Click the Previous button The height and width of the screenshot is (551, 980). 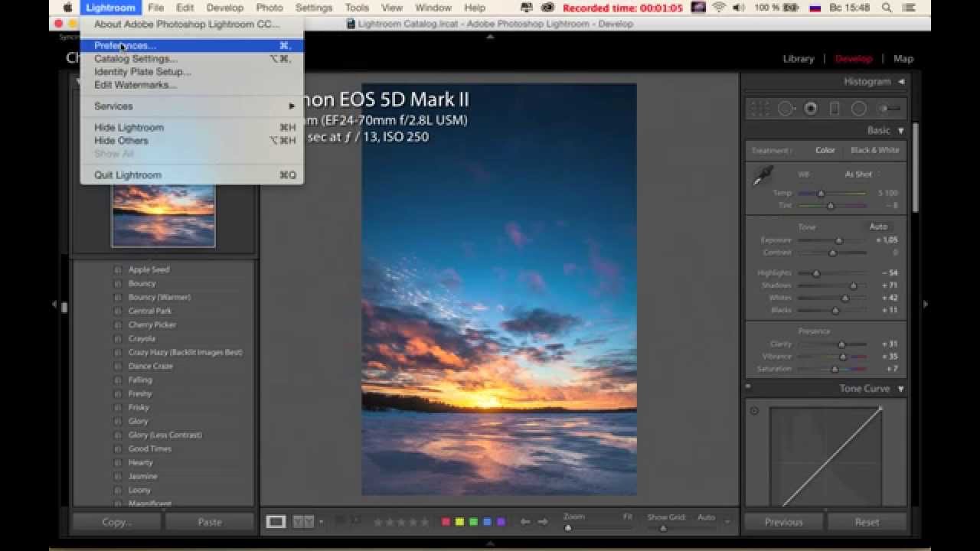click(x=784, y=522)
